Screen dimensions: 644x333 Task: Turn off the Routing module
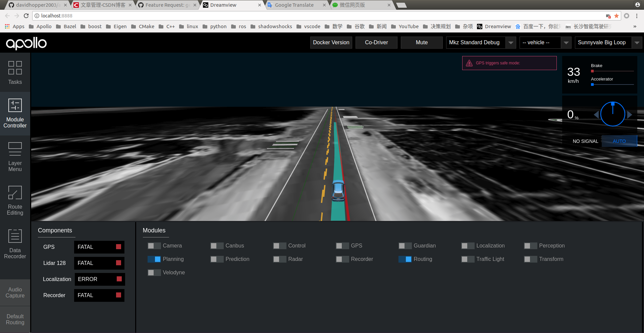(x=405, y=259)
